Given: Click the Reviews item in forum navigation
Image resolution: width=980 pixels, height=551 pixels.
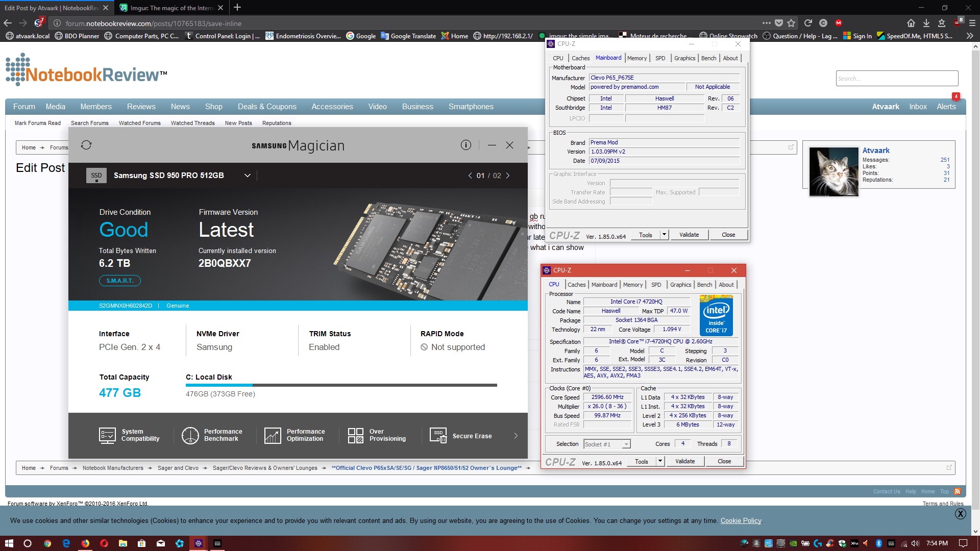Looking at the screenshot, I should [x=141, y=107].
